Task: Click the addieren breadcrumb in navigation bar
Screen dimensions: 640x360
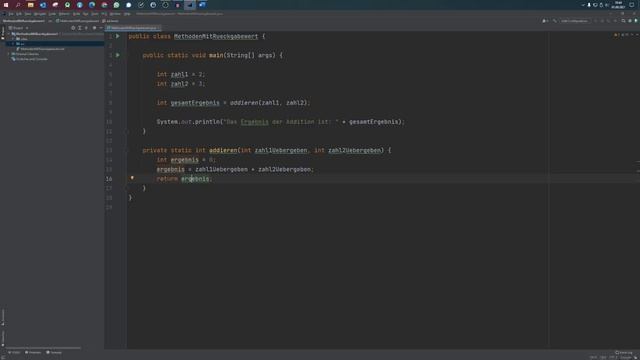Action: (x=110, y=21)
